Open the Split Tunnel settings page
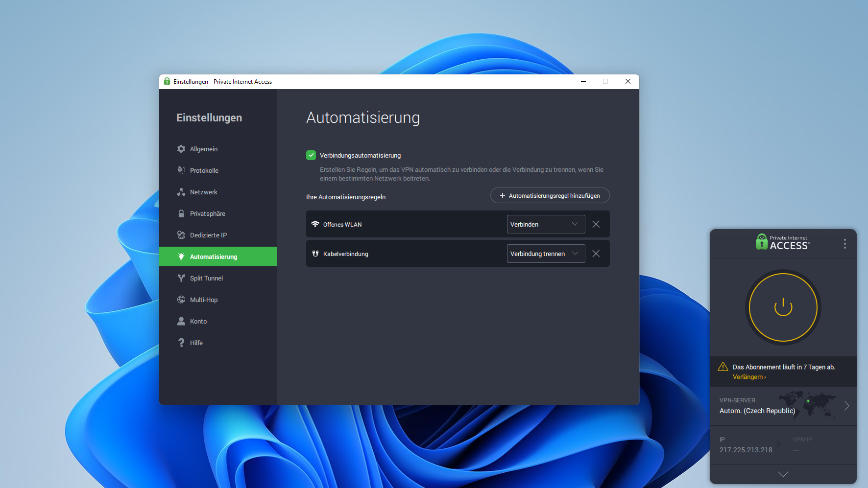Image resolution: width=868 pixels, height=488 pixels. [x=218, y=278]
